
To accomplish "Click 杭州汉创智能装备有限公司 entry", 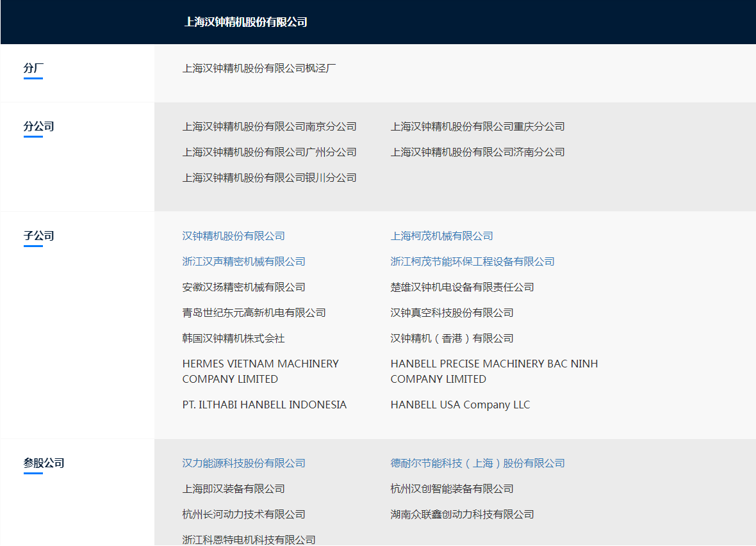I will [x=452, y=489].
